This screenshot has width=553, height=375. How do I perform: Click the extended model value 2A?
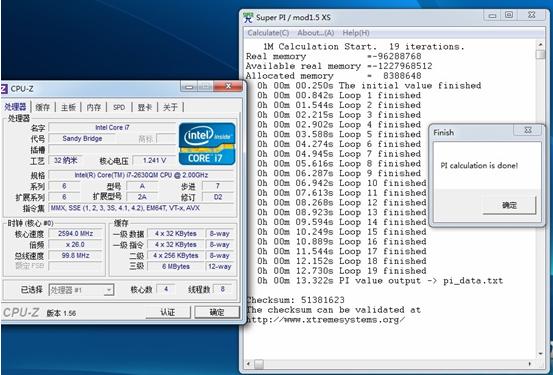(142, 197)
